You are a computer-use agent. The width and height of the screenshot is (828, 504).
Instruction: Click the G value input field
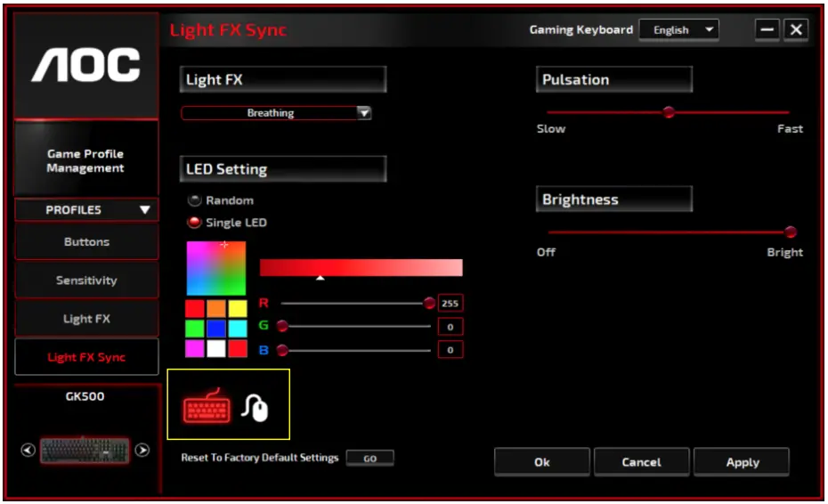pos(451,327)
